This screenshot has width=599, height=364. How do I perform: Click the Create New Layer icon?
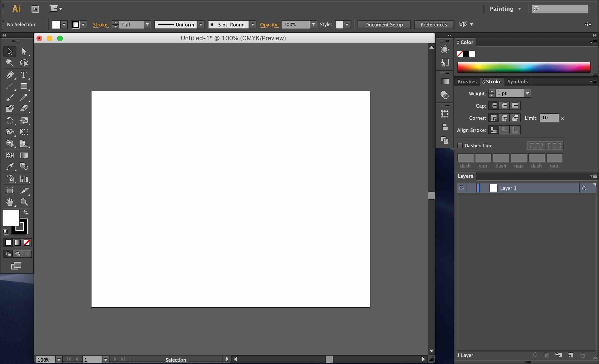coord(571,355)
